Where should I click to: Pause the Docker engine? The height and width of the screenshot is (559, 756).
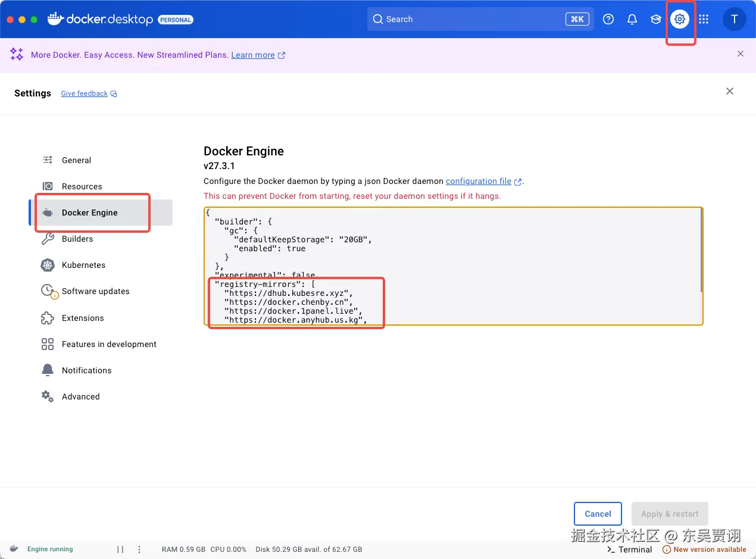120,549
